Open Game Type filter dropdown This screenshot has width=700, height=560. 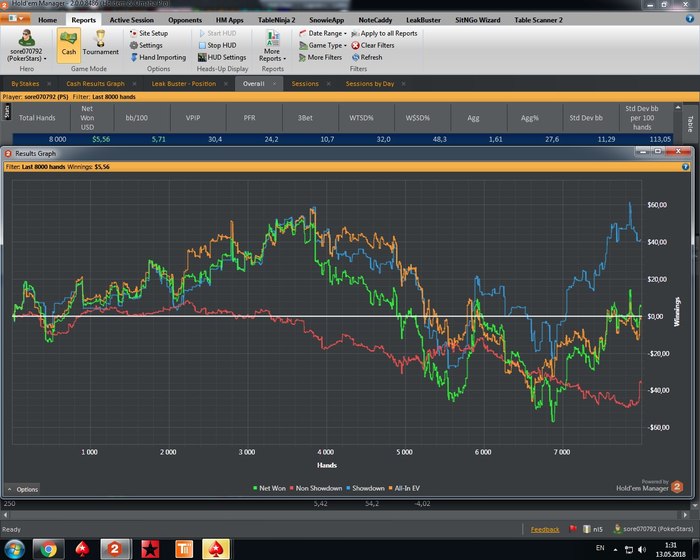click(323, 46)
